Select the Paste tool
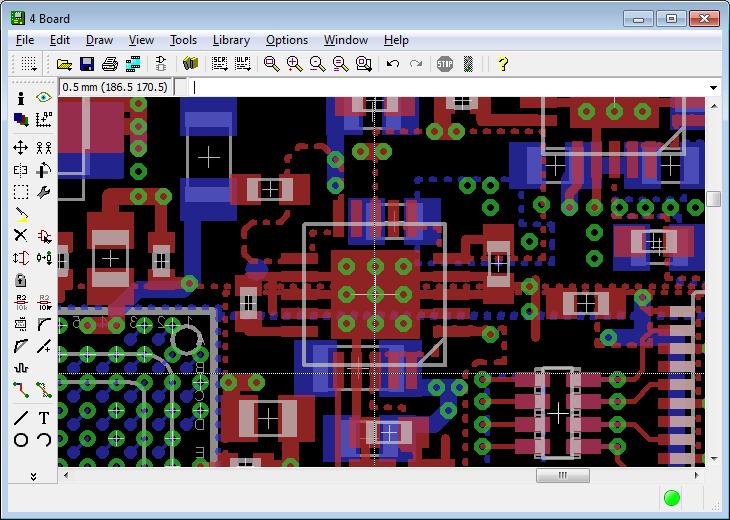Screen dimensions: 730x520 click(20, 214)
